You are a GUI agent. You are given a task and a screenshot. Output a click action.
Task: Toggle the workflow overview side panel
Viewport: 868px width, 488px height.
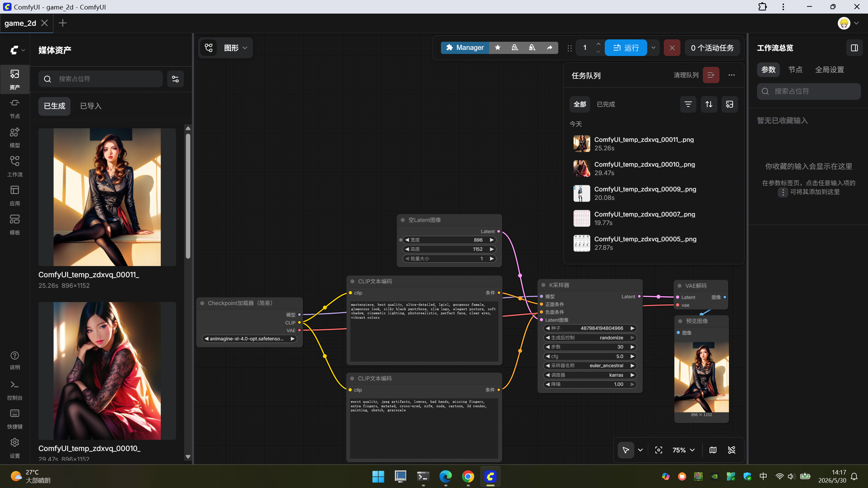pyautogui.click(x=854, y=48)
